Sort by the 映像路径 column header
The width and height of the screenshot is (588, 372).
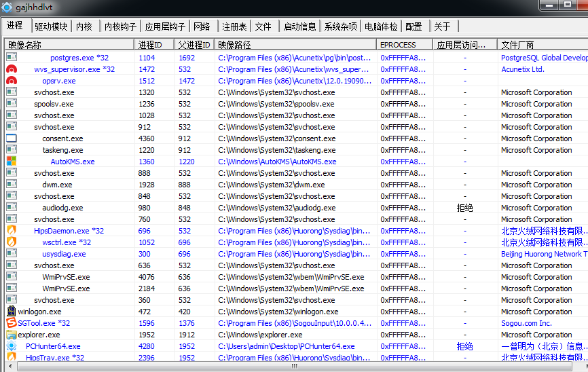pos(295,45)
